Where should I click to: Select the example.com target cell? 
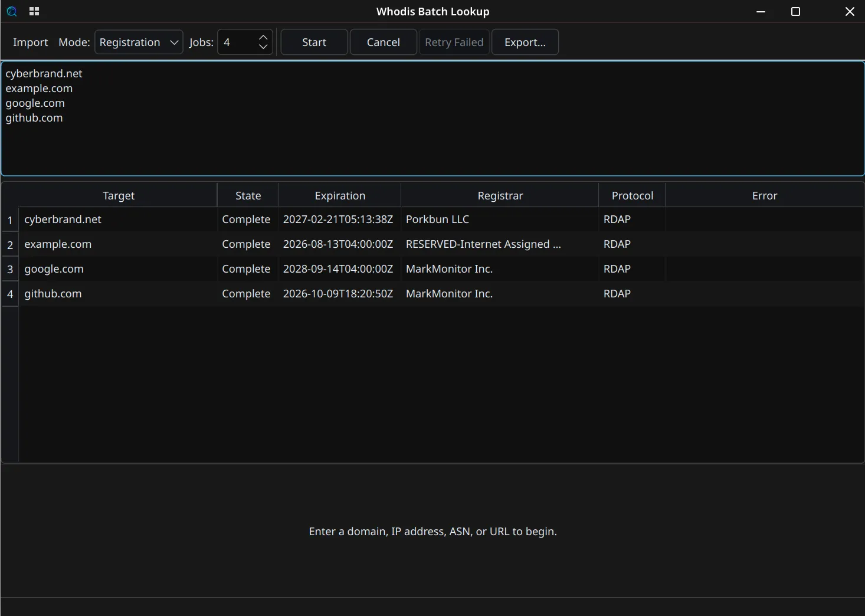point(118,244)
